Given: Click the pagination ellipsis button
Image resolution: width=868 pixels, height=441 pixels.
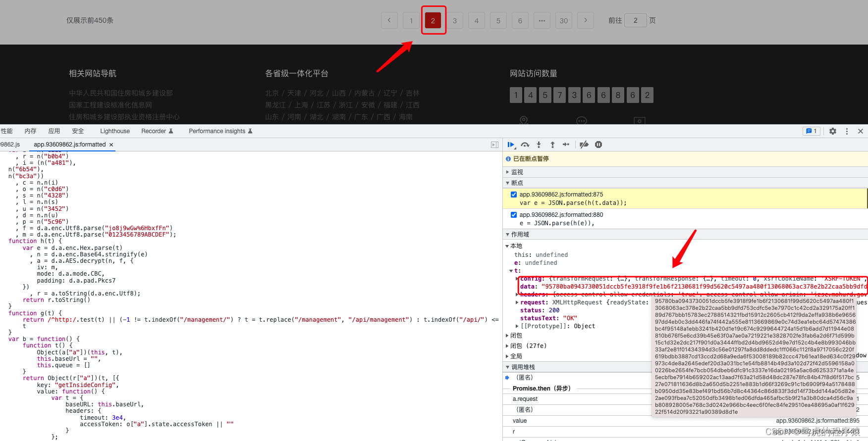Looking at the screenshot, I should click(x=542, y=20).
